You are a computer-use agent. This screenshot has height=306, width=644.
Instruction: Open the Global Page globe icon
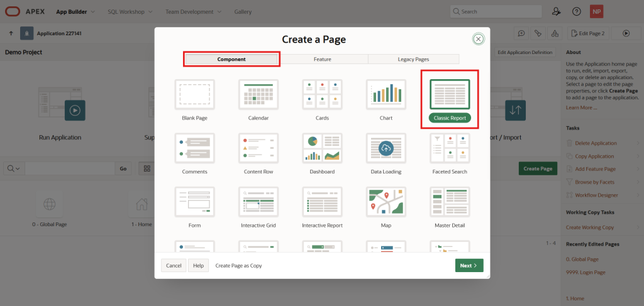pos(49,204)
